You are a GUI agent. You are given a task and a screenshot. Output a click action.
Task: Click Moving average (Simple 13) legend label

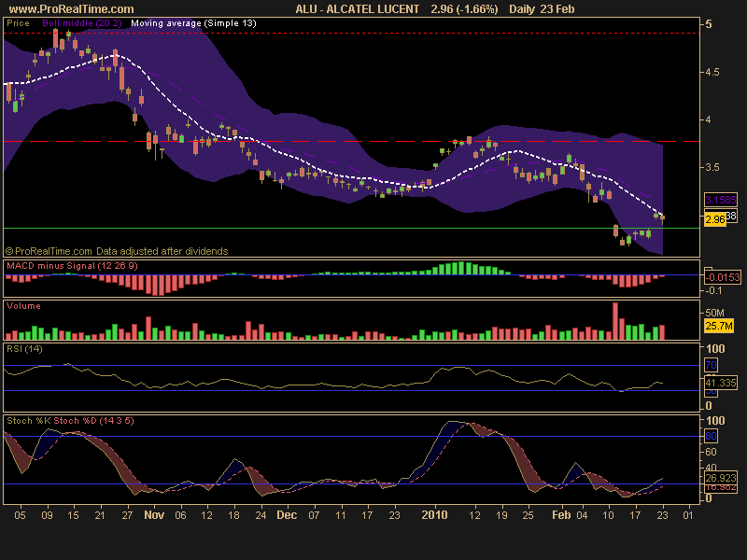193,22
